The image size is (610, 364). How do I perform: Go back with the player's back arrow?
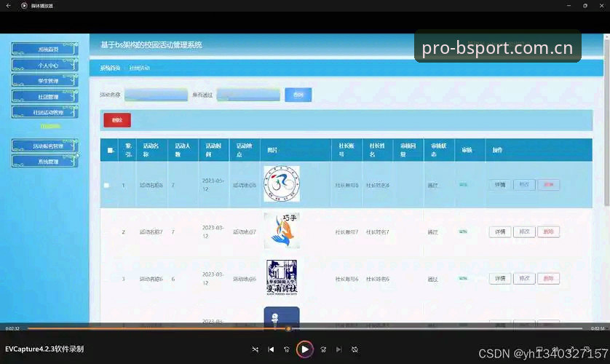(x=9, y=6)
